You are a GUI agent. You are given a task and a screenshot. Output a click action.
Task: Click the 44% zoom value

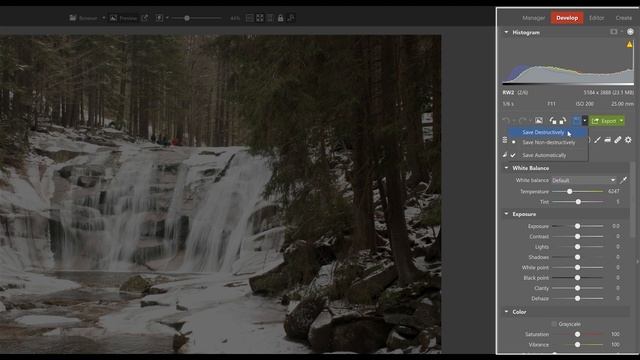[235, 18]
